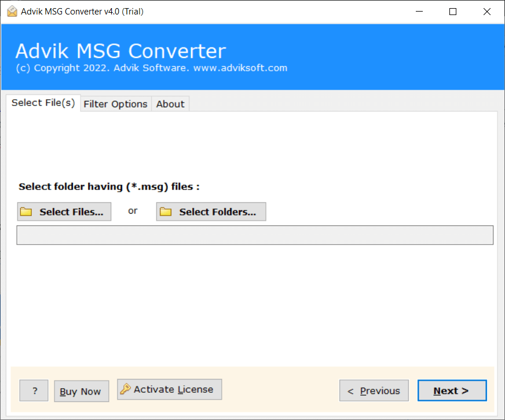Click the Advik envelope app icon in title bar

click(12, 11)
